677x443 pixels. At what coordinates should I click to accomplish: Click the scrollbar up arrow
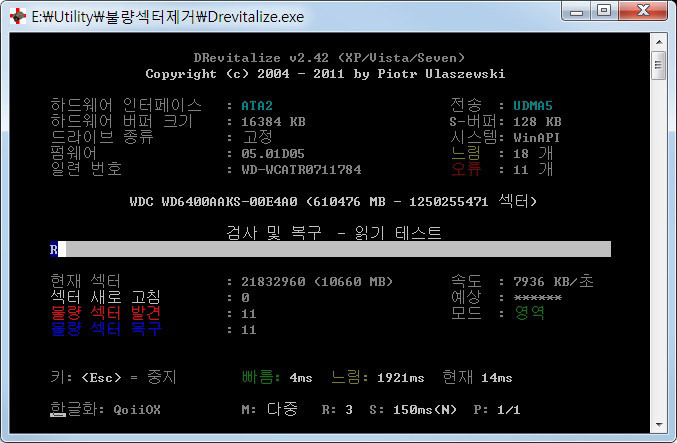[x=659, y=42]
